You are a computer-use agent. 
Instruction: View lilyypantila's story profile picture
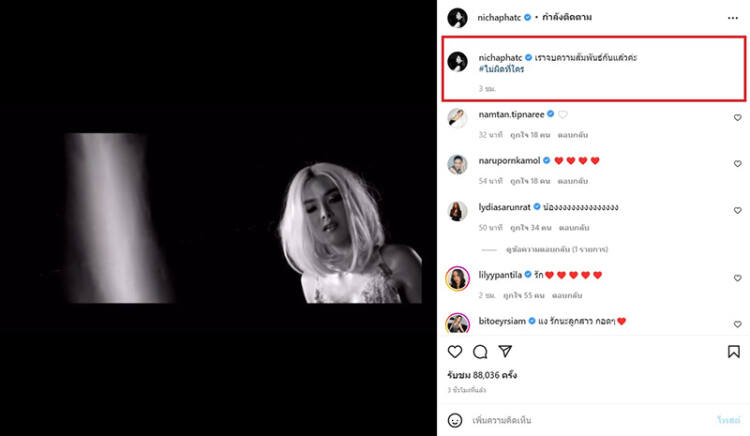[x=457, y=279]
